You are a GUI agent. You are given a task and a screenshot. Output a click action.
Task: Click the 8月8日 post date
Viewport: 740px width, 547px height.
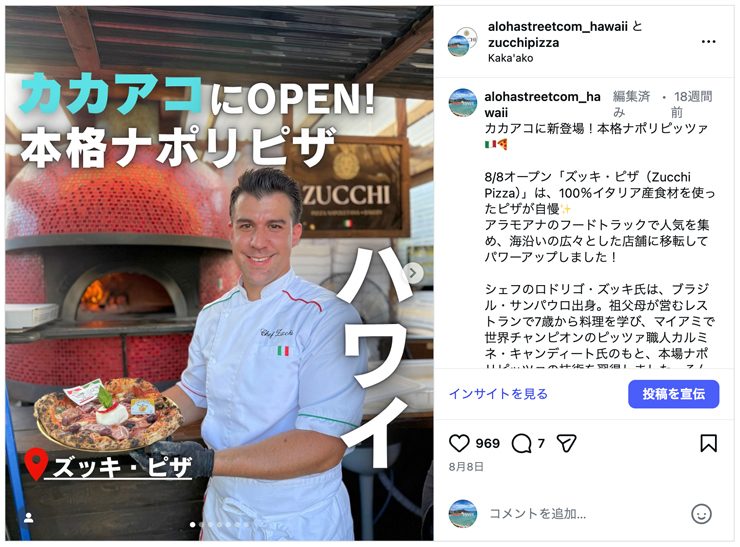[466, 467]
